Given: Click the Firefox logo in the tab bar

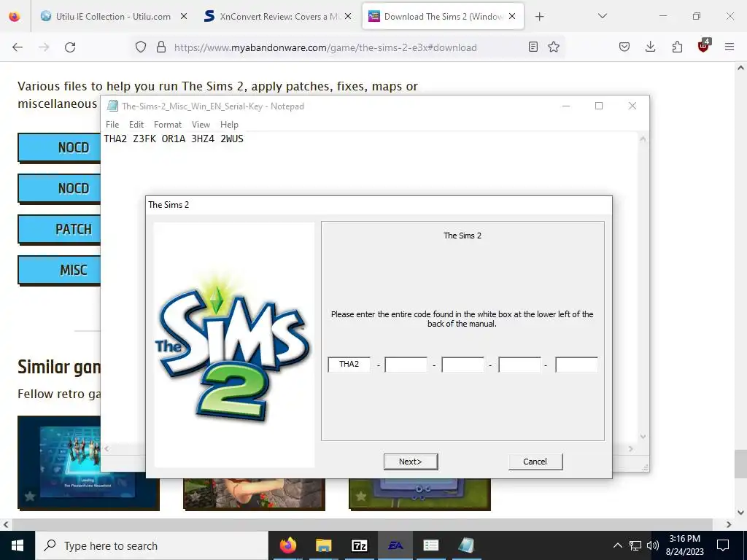Looking at the screenshot, I should click(x=15, y=16).
